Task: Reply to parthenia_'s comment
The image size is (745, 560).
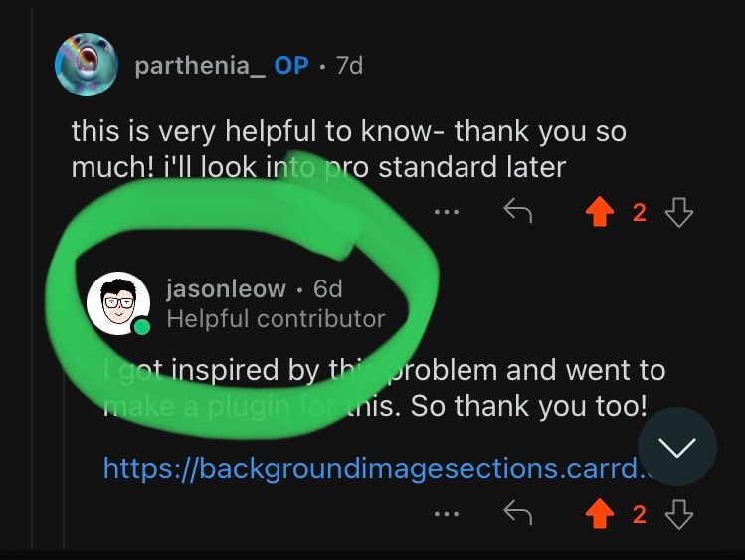Action: tap(518, 211)
